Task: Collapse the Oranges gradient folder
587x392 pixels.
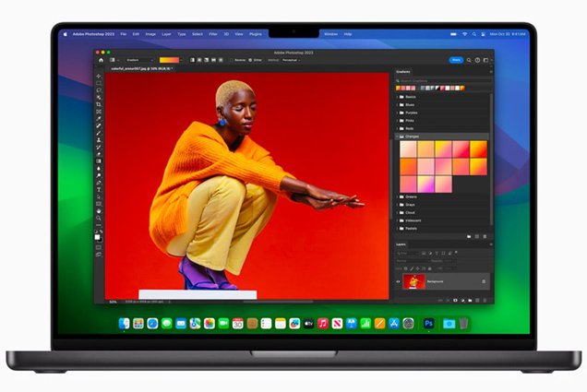Action: pyautogui.click(x=397, y=137)
